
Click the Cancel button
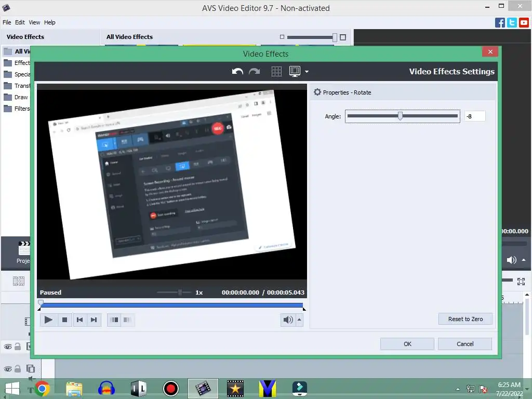465,344
